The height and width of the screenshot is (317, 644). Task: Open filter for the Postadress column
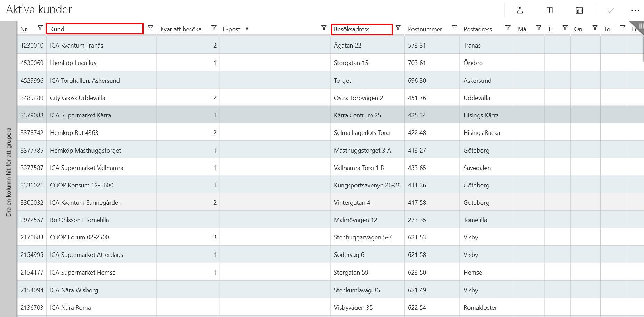[508, 28]
